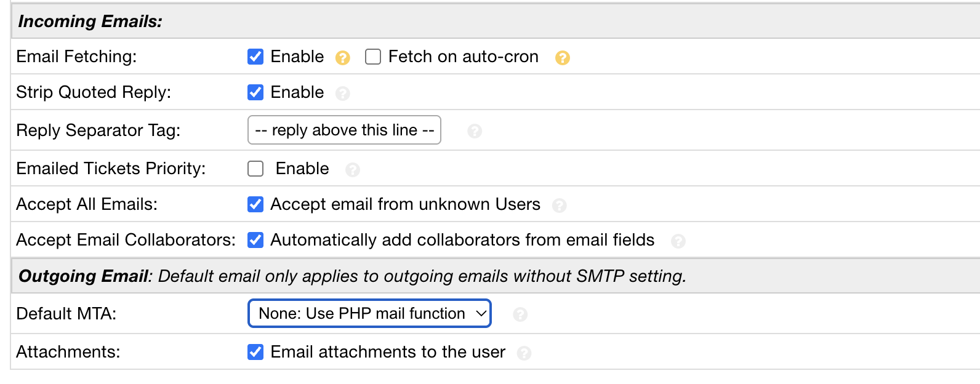The height and width of the screenshot is (384, 980).
Task: Click the Incoming Emails section header
Action: coord(90,22)
